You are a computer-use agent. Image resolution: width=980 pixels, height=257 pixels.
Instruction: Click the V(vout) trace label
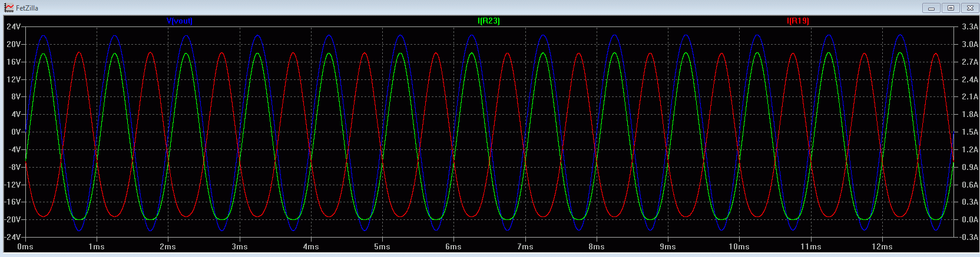179,21
